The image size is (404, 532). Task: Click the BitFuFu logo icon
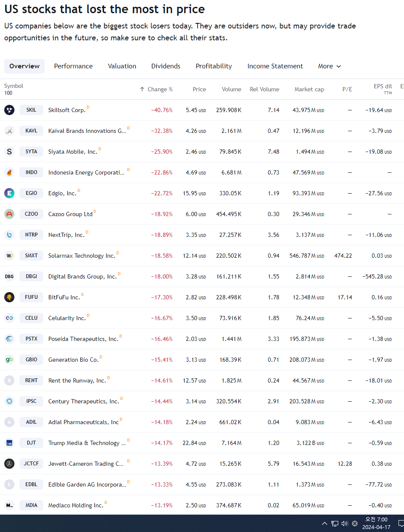pyautogui.click(x=9, y=297)
